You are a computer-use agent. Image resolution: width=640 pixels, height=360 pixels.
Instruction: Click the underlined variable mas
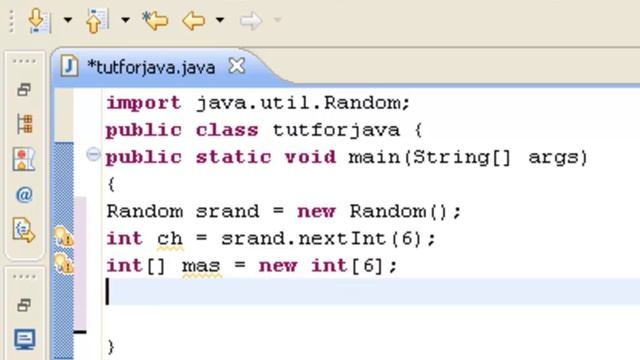[x=201, y=266]
